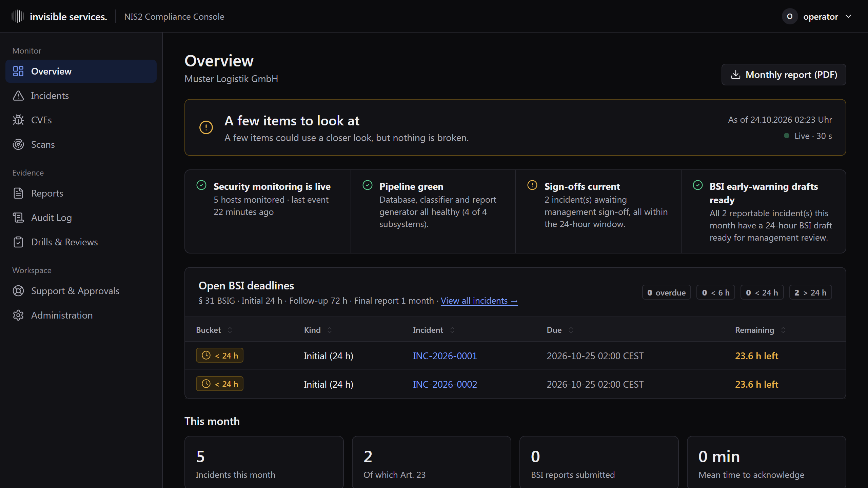
Task: Follow the View all incidents link
Action: 479,301
